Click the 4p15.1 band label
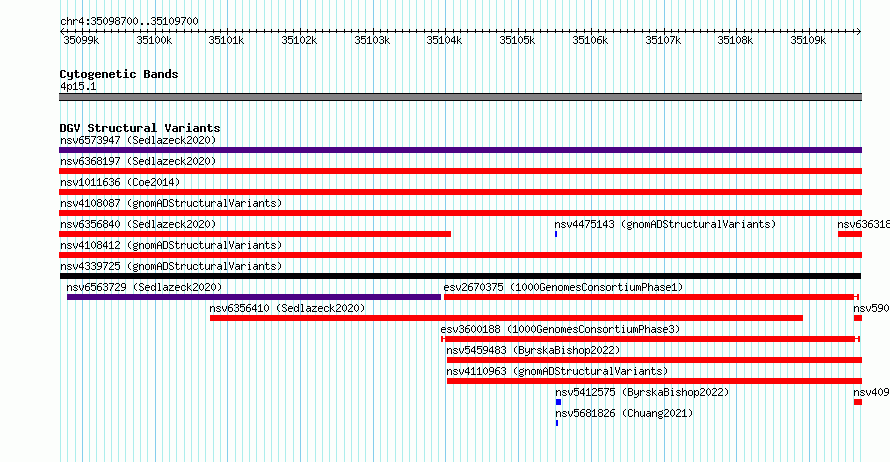 tap(78, 86)
